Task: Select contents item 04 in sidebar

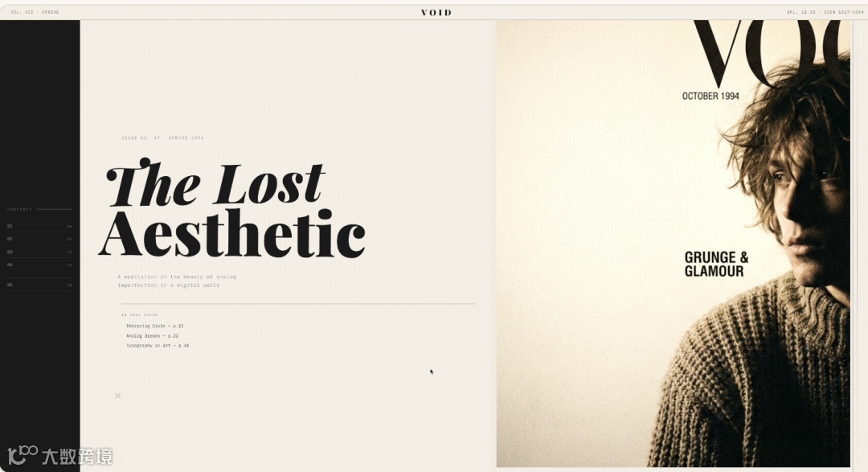Action: [39, 265]
